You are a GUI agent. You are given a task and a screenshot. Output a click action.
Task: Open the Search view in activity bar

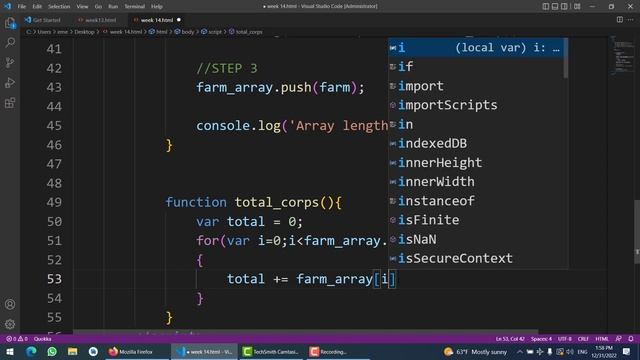10,42
